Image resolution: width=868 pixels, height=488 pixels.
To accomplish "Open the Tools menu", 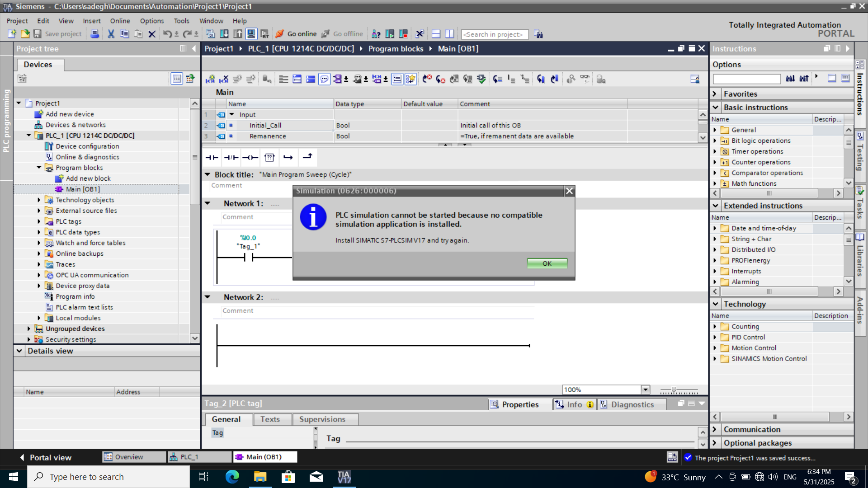I will click(181, 21).
